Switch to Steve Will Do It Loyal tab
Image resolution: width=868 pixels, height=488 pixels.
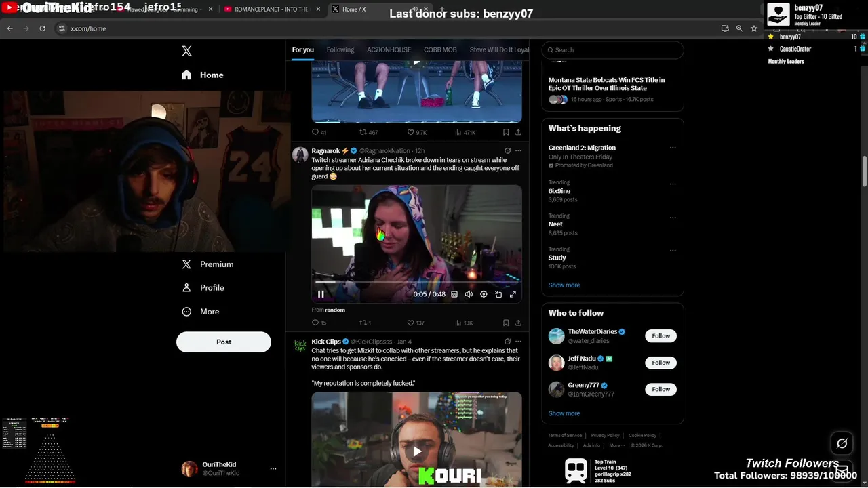coord(499,49)
